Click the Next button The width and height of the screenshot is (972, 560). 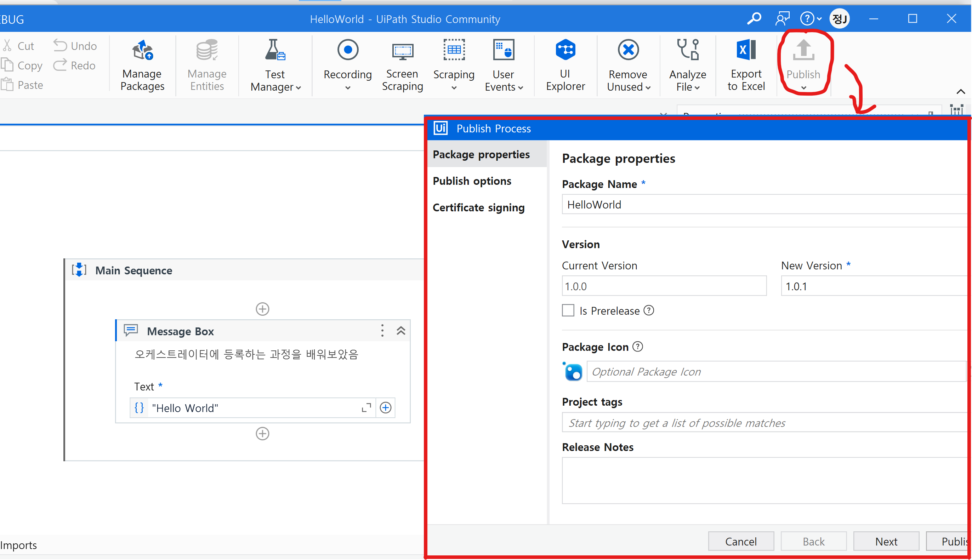(x=886, y=542)
